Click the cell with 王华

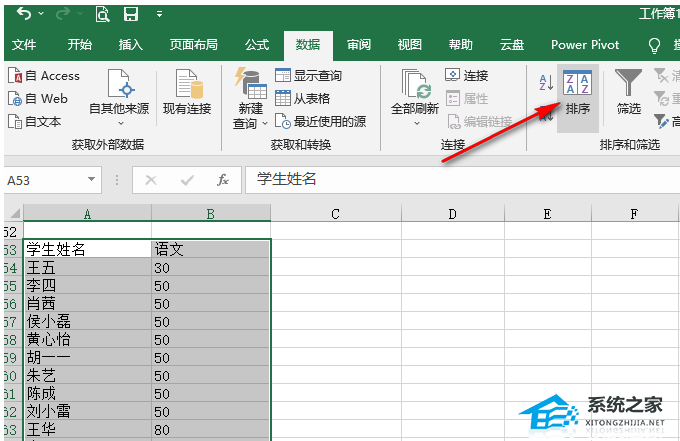pyautogui.click(x=87, y=430)
